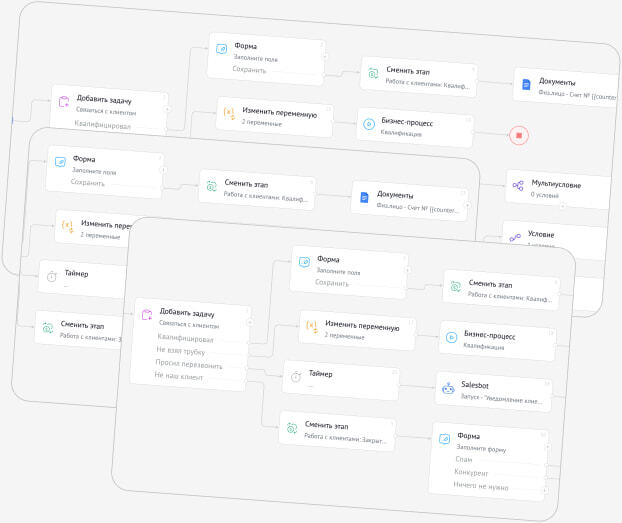Click Salesbot subtitle starting with Запуск
The image size is (622, 523).
pyautogui.click(x=501, y=398)
